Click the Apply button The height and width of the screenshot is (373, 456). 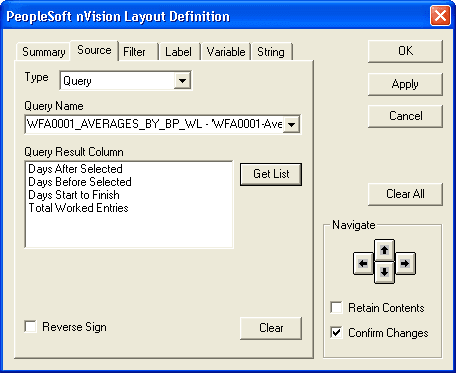click(x=405, y=84)
